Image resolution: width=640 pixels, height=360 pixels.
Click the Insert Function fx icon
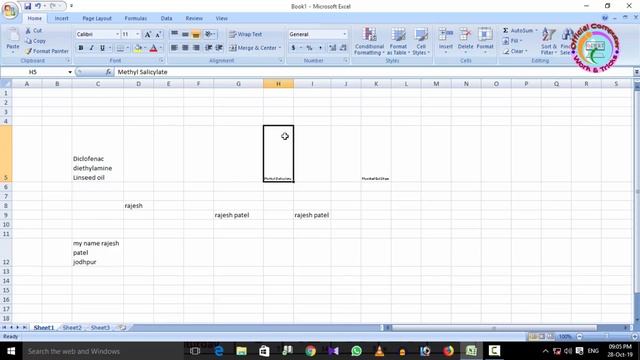108,72
